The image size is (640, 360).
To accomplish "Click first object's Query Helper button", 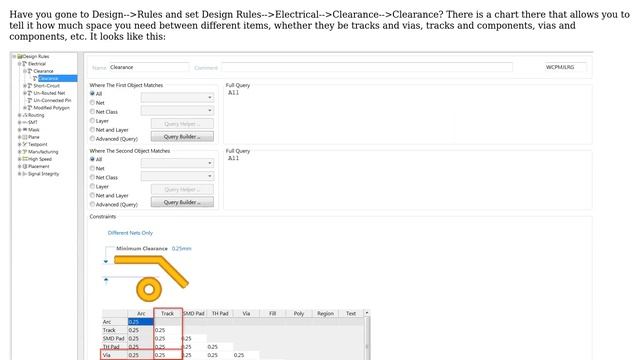I will tap(182, 124).
